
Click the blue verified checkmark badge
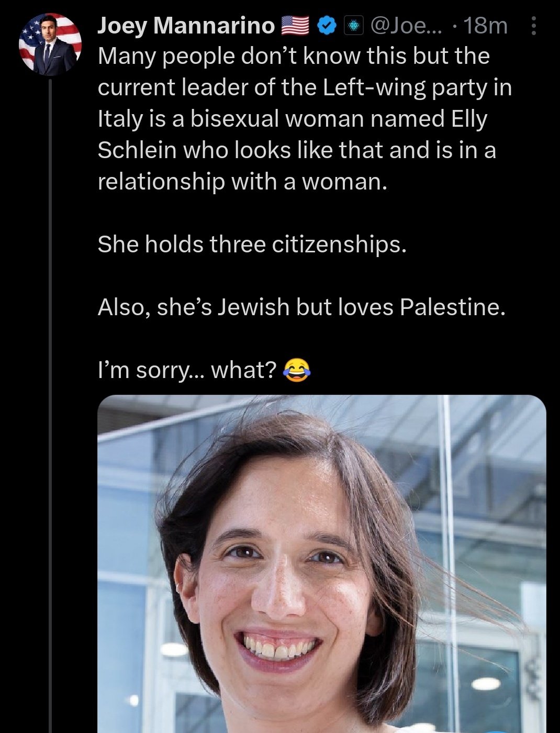pos(327,26)
